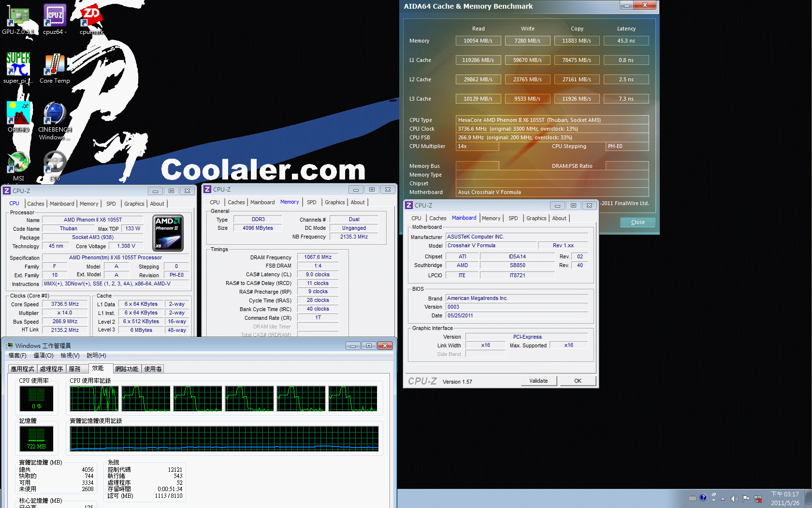Click the AMD Phenom II logo image
Viewport: 812px width, 508px height.
tap(168, 233)
